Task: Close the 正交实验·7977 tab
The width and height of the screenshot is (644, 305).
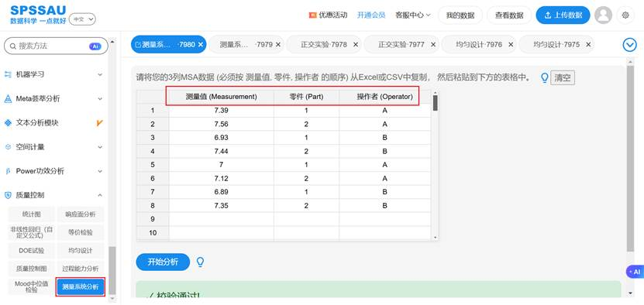Action: coord(433,45)
